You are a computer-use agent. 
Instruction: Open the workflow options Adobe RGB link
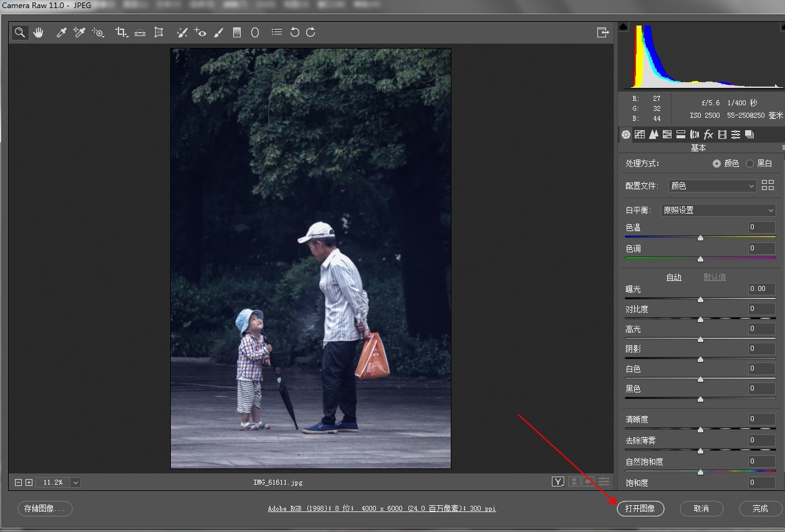click(x=382, y=509)
